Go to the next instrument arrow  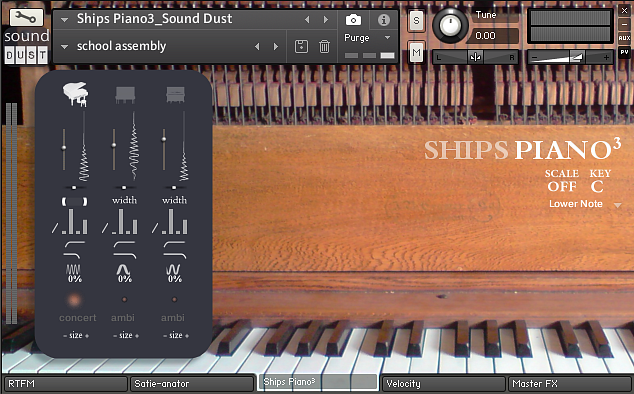coord(325,19)
